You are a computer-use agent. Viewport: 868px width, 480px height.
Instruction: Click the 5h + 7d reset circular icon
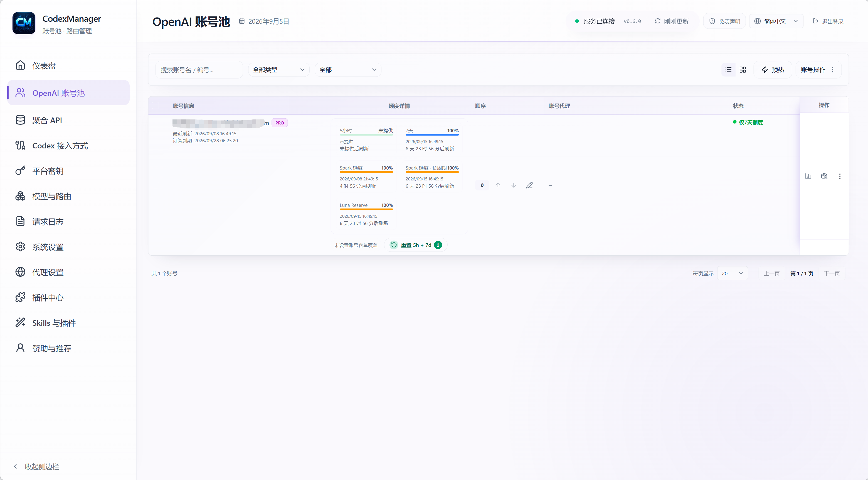pyautogui.click(x=394, y=245)
